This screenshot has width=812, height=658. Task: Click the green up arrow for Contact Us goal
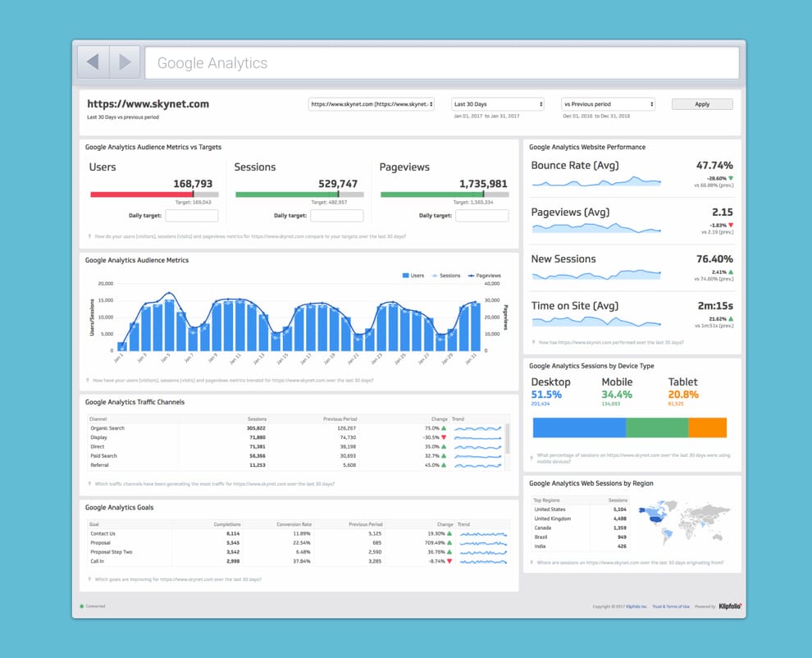pyautogui.click(x=449, y=533)
